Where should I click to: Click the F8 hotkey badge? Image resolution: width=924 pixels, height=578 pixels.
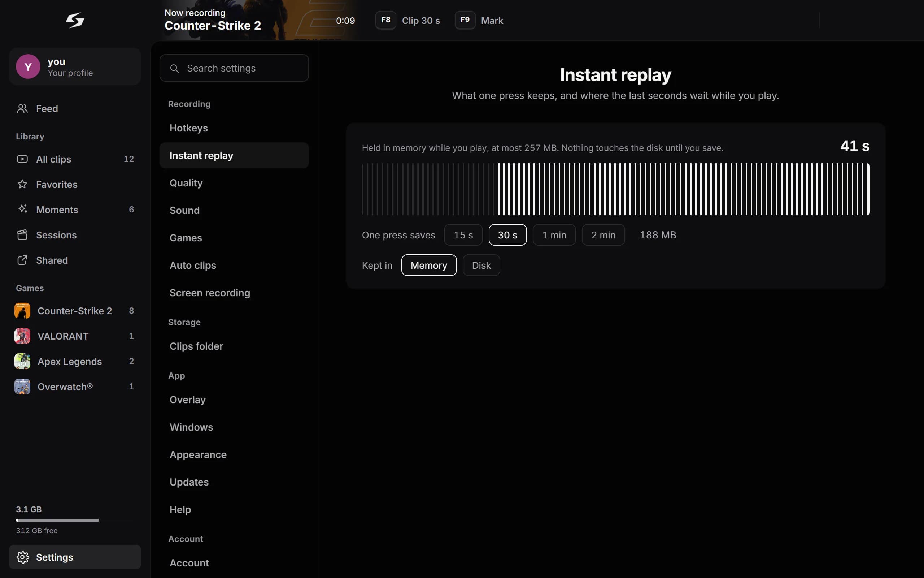[x=385, y=20]
